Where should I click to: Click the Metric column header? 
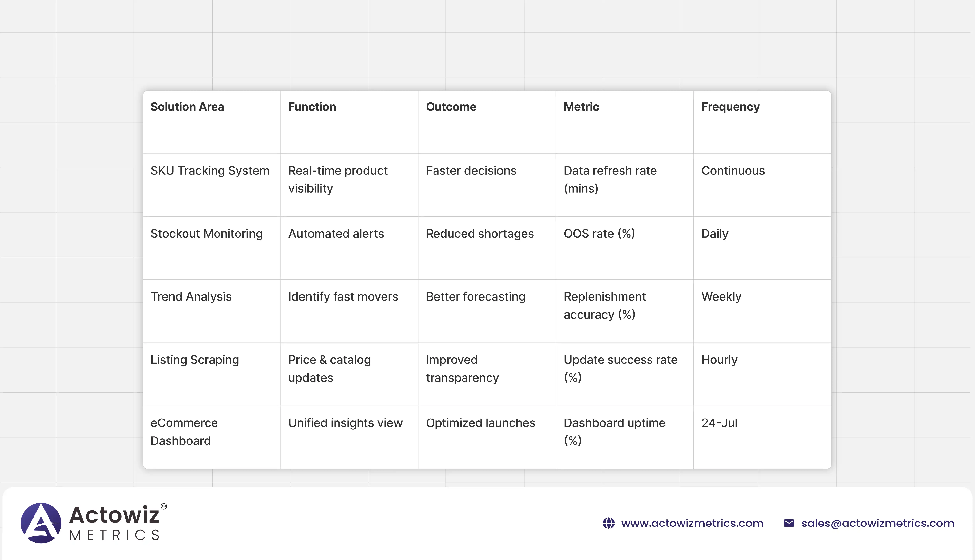pos(581,107)
